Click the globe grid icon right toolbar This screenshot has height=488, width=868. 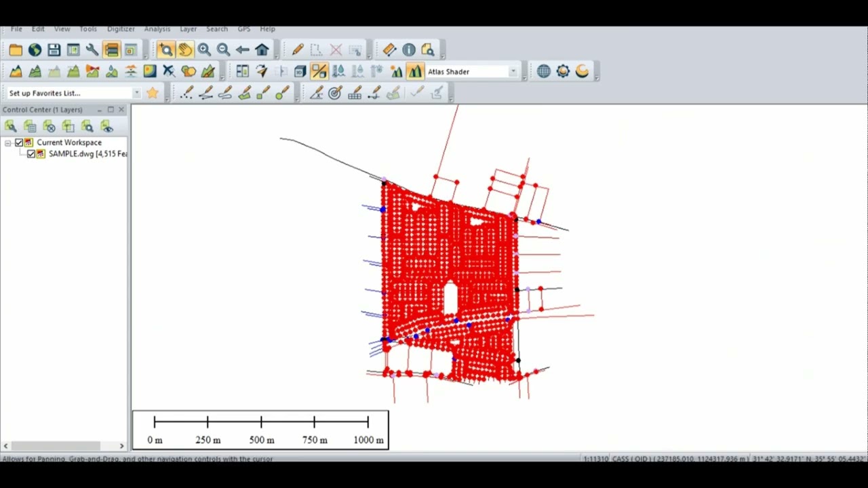pos(544,71)
